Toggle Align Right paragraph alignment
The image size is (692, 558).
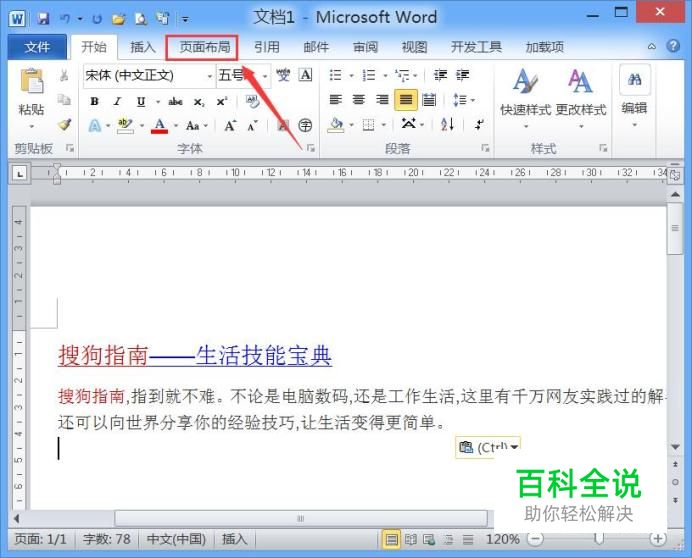click(382, 100)
